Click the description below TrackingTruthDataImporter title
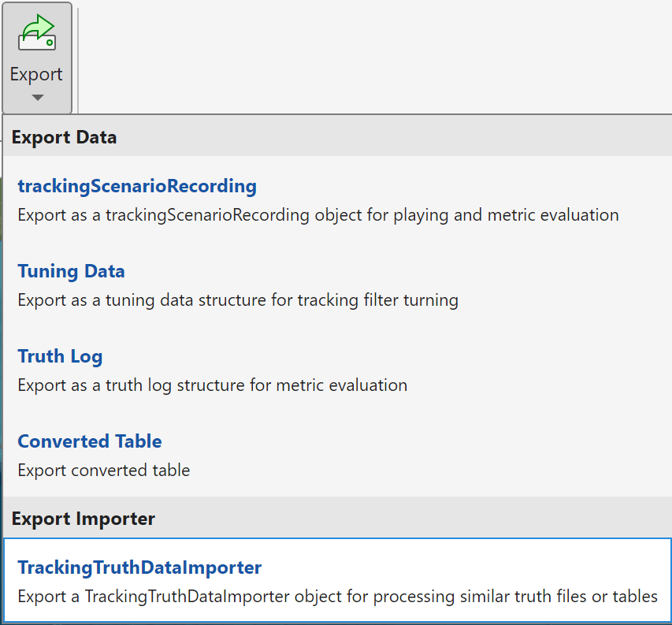 (x=337, y=597)
